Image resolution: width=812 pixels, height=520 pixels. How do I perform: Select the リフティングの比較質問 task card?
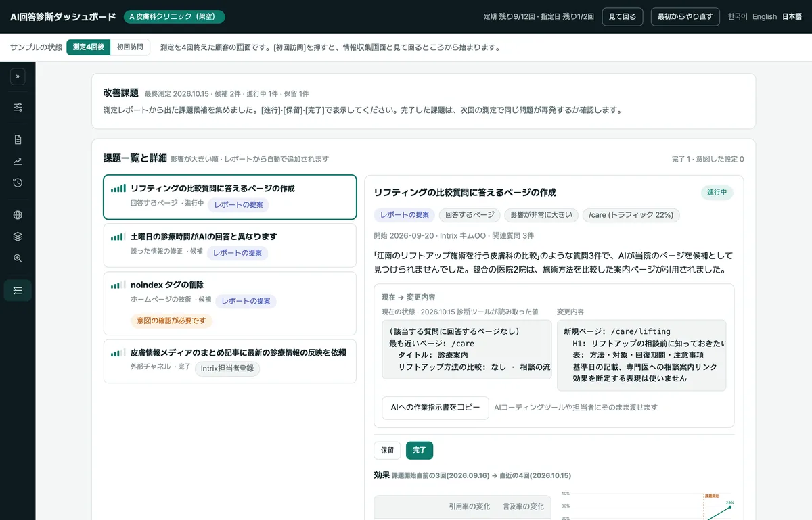(x=230, y=197)
